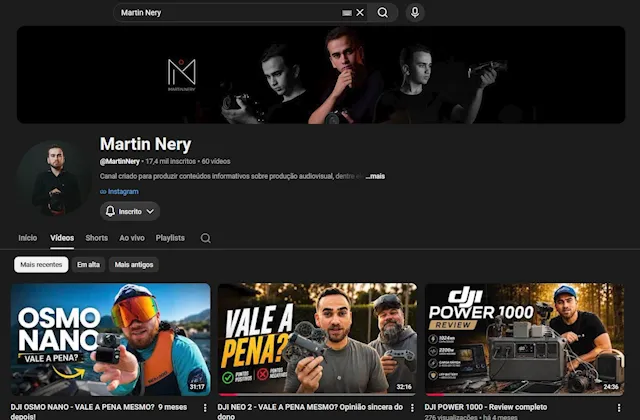Click the DJI NEO 2 video title
The image size is (640, 420).
[x=310, y=411]
